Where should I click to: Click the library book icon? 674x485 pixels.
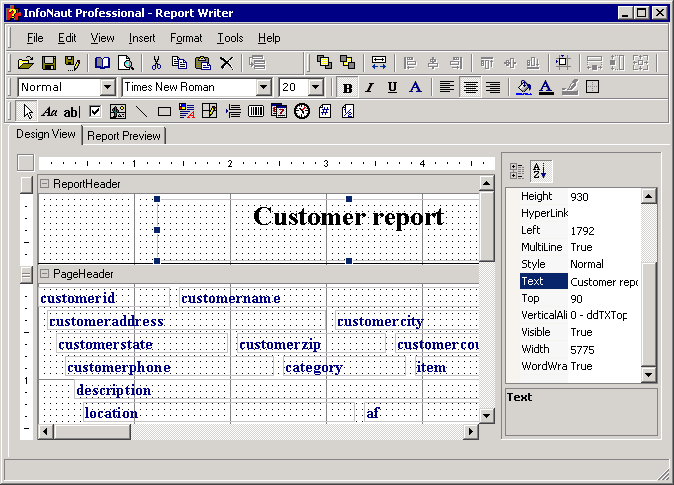(102, 63)
